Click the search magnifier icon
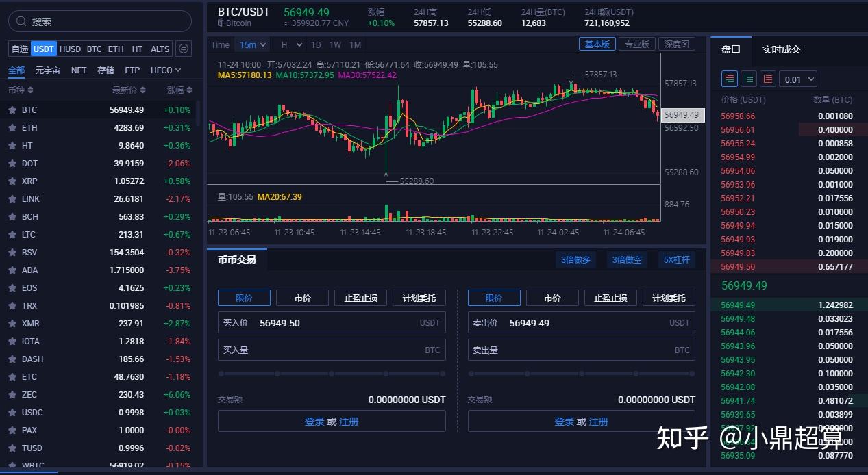The width and height of the screenshot is (868, 475). pos(22,21)
